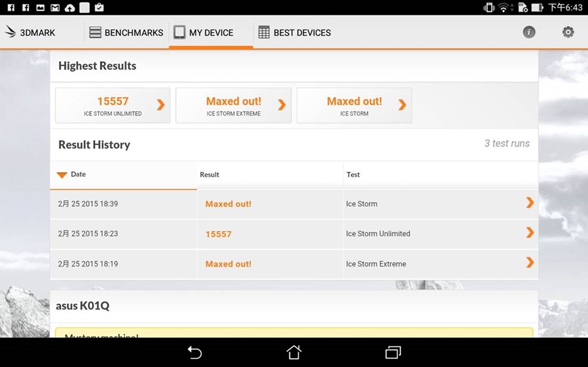Tap Ice Storm Unlimited test name in history

[x=378, y=233]
